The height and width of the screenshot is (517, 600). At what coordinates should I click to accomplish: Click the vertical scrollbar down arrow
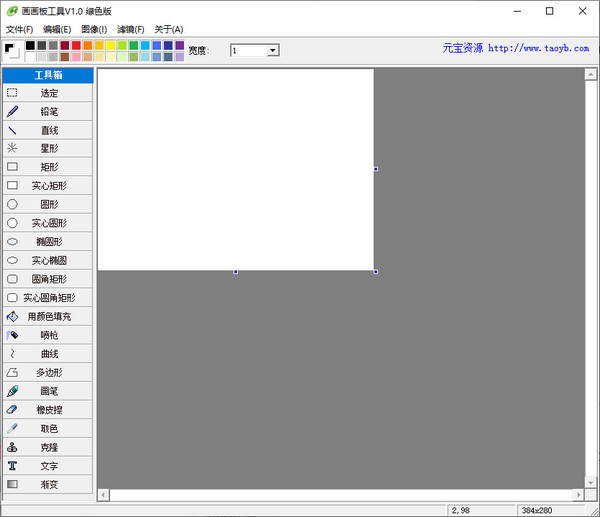click(590, 483)
